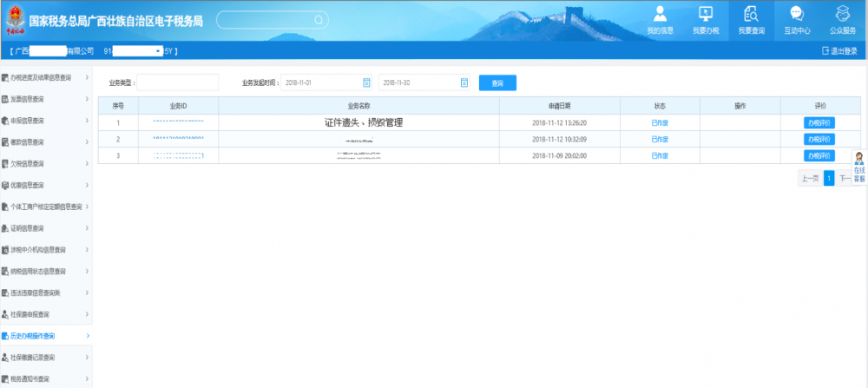This screenshot has height=388, width=868.
Task: Expand the 历史办税操作查询 chevron
Action: coord(87,336)
